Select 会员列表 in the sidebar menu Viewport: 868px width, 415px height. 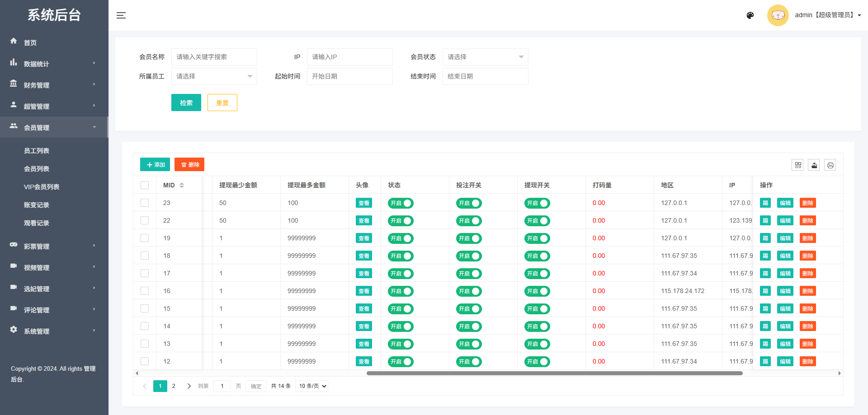(37, 168)
